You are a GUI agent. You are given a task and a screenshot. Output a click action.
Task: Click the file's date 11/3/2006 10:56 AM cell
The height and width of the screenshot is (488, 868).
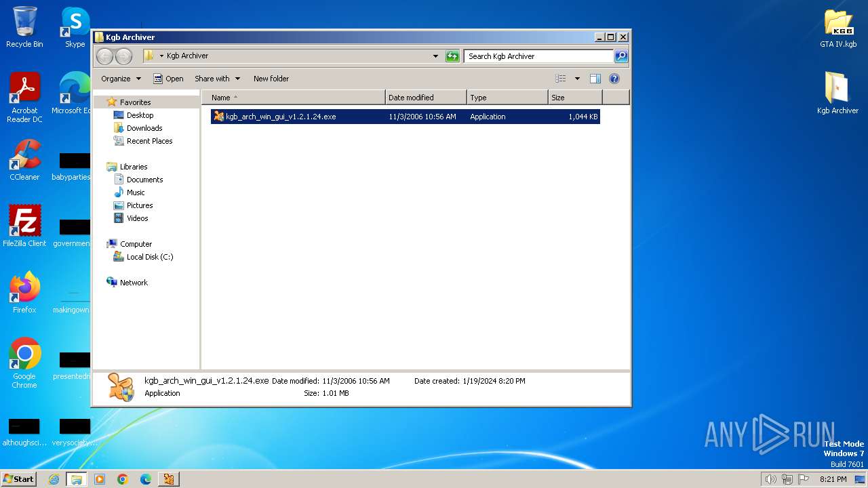click(x=422, y=117)
